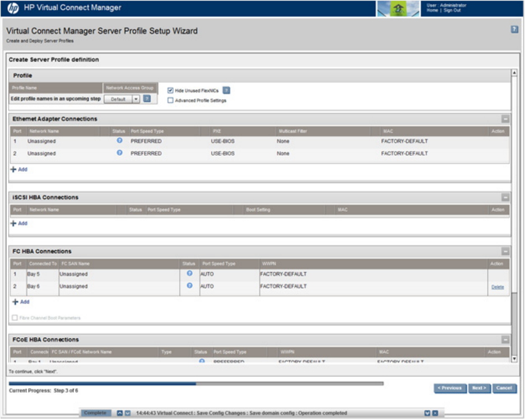Delete FC HBA connection Bay 6
The height and width of the screenshot is (420, 525).
[x=498, y=287]
